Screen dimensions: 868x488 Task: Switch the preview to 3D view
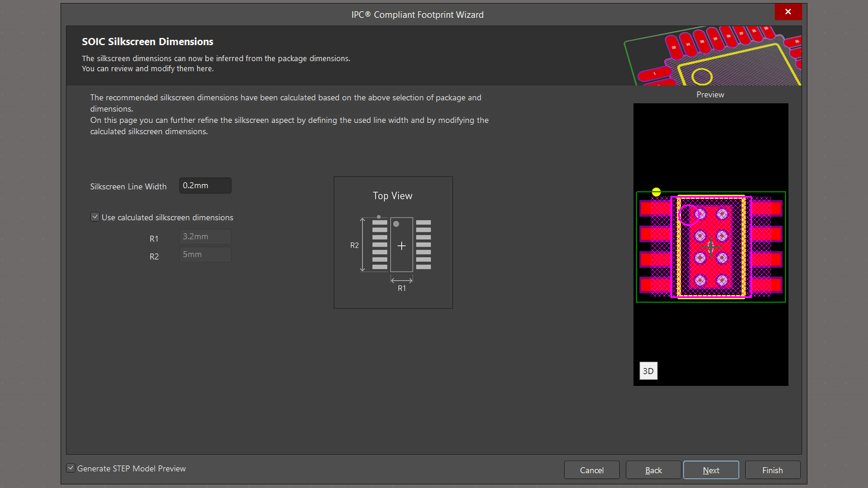[648, 371]
